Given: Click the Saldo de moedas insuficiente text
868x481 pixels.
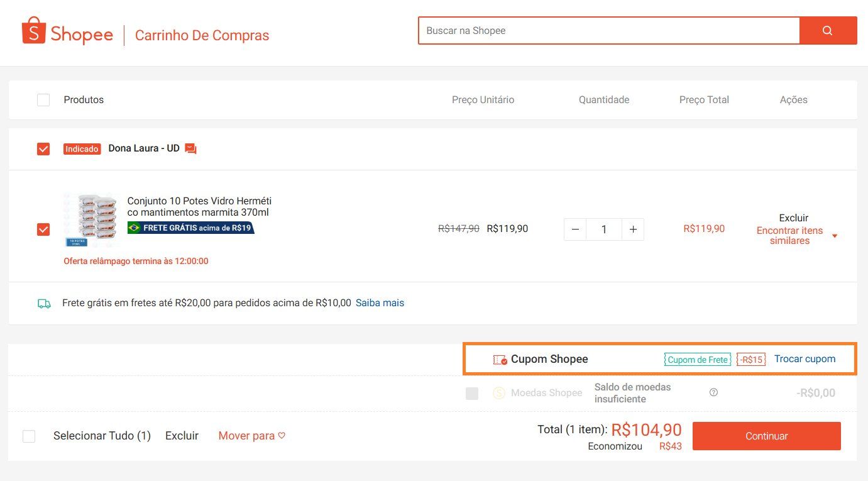Looking at the screenshot, I should click(x=633, y=393).
